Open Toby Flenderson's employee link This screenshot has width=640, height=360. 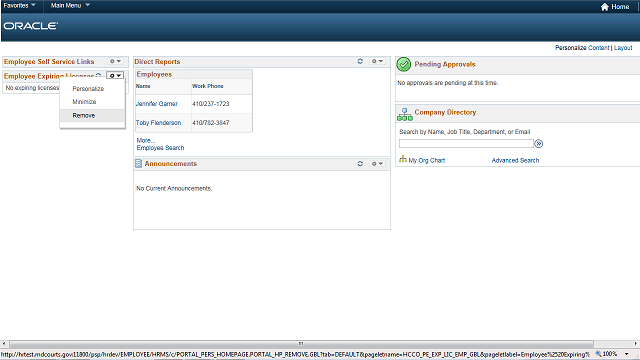(158, 123)
